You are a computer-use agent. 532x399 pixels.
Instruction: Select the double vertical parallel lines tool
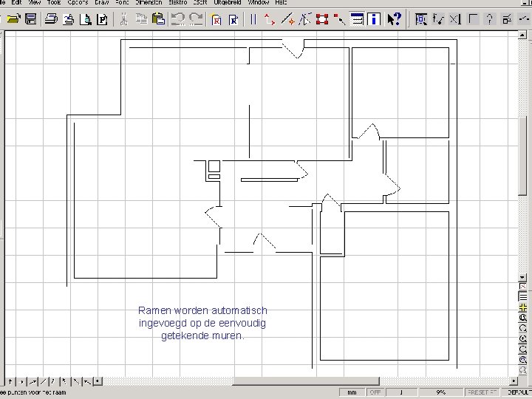point(253,19)
